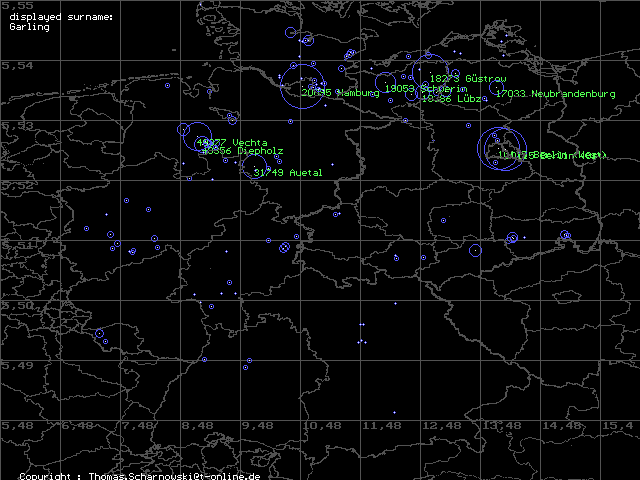Viewport: 640px width, 480px height.
Task: Click the 5,53 latitude axis label
Action: point(16,125)
